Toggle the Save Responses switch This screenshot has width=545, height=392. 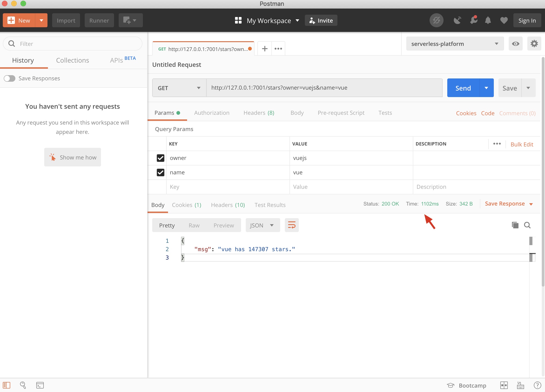tap(10, 78)
